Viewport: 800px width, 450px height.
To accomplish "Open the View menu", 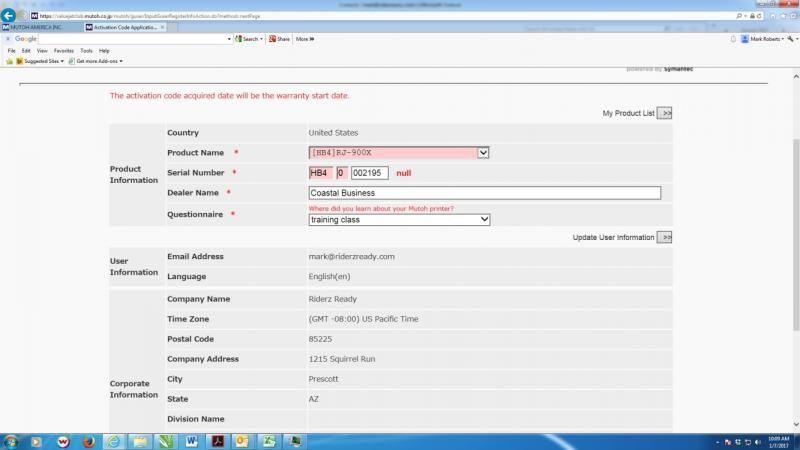I will pyautogui.click(x=42, y=51).
